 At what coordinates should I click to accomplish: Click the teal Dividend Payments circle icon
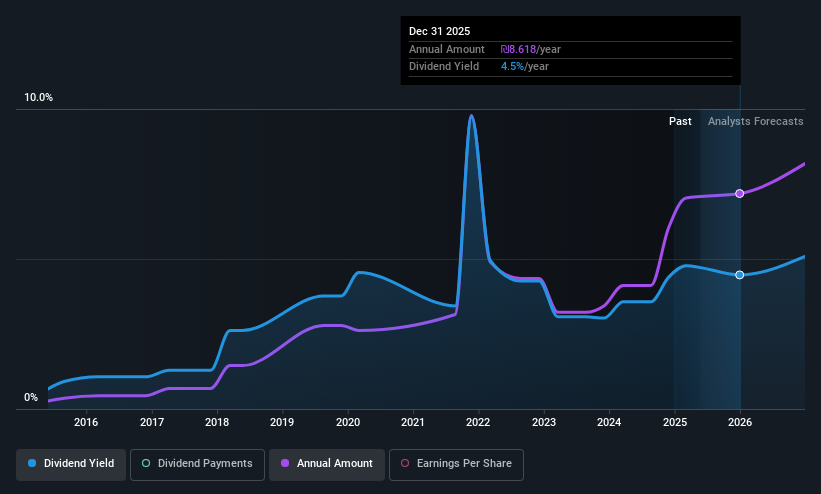point(146,463)
